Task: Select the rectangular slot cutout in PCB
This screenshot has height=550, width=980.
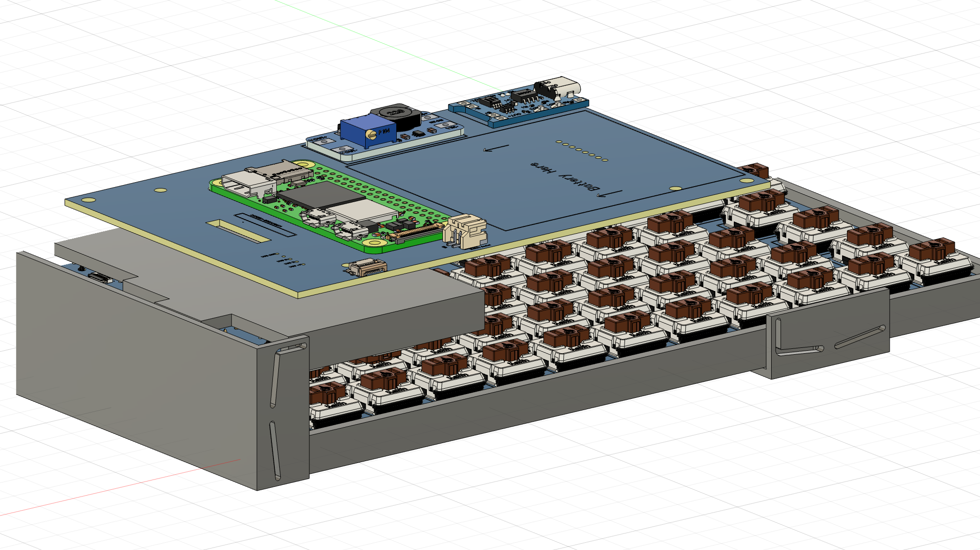Action: click(238, 231)
